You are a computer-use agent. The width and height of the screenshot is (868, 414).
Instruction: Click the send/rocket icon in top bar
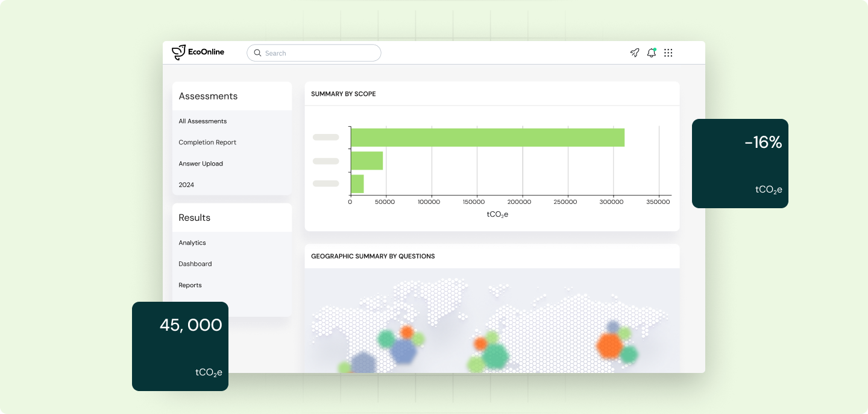(x=634, y=53)
